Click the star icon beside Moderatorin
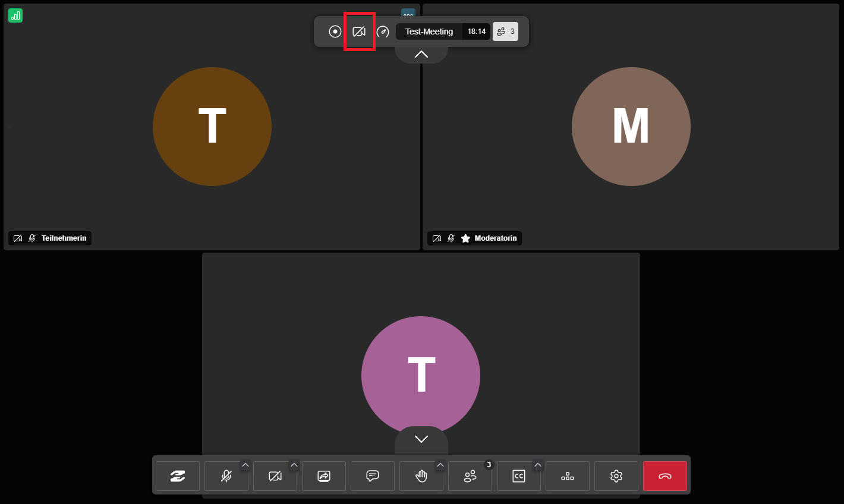 (465, 238)
